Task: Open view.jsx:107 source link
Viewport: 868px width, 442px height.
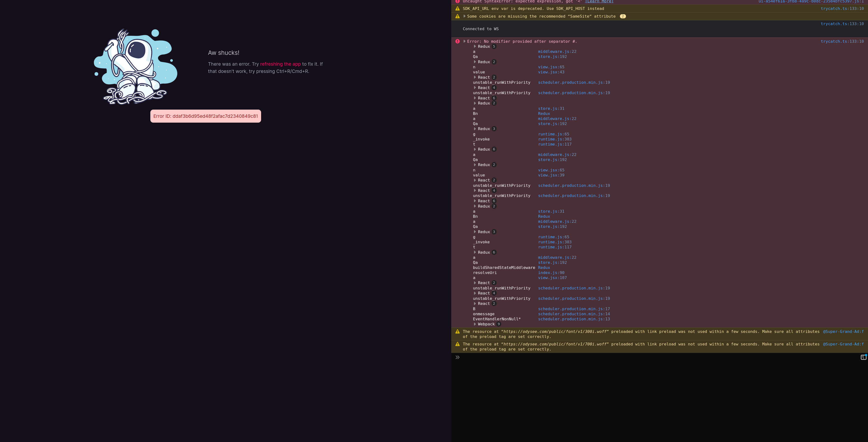Action: [x=552, y=278]
